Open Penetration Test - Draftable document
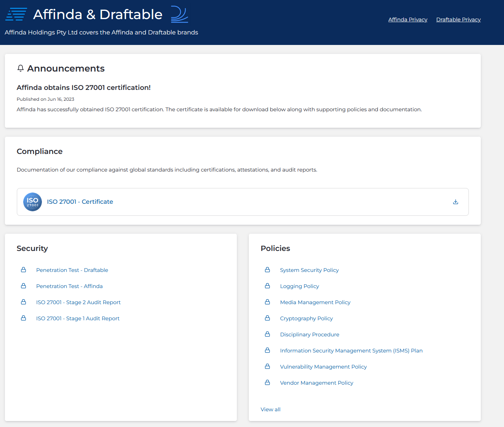 [72, 270]
